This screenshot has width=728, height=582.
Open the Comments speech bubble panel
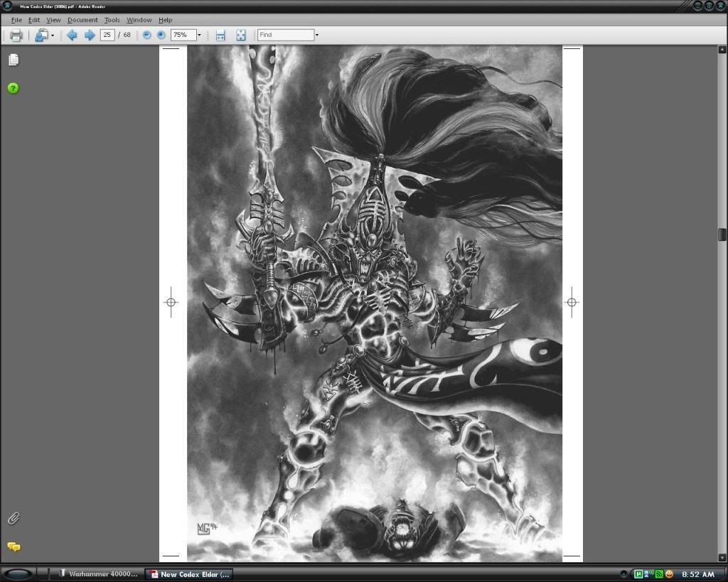click(14, 546)
